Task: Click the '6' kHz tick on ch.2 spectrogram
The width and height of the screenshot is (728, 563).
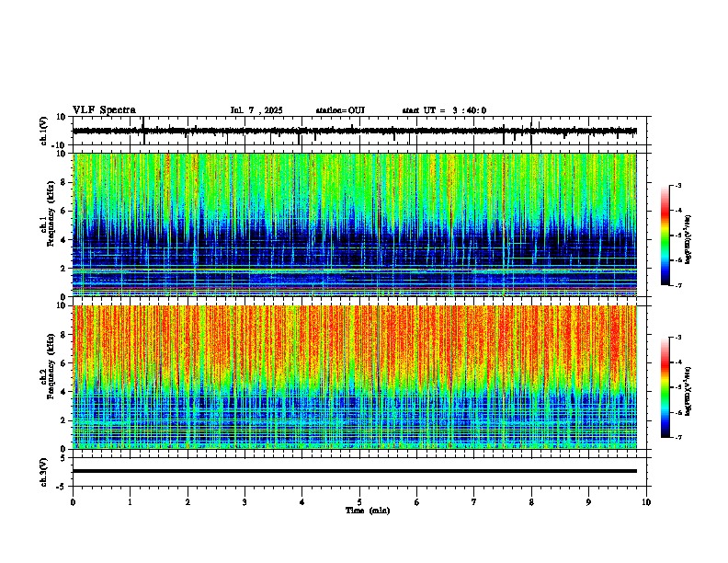Action: tap(64, 363)
